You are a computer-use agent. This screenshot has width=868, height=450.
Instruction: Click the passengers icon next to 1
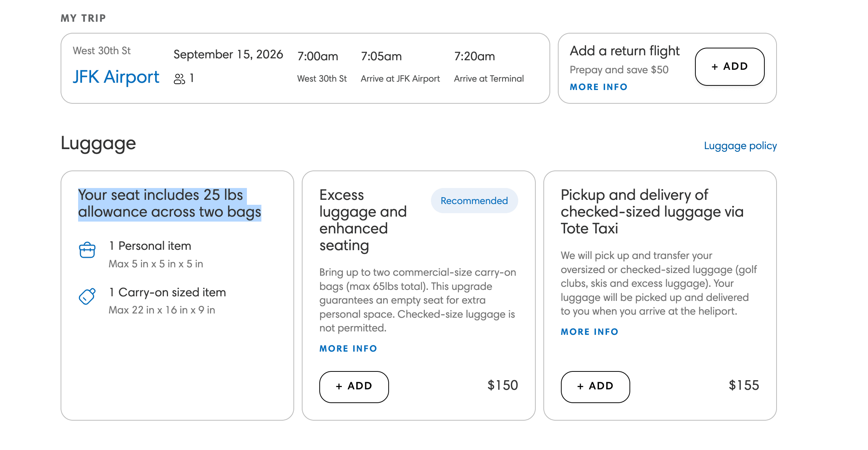[179, 79]
